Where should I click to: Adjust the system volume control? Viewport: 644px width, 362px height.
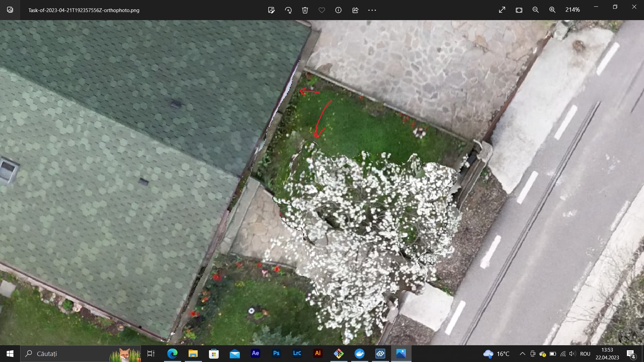point(572,353)
